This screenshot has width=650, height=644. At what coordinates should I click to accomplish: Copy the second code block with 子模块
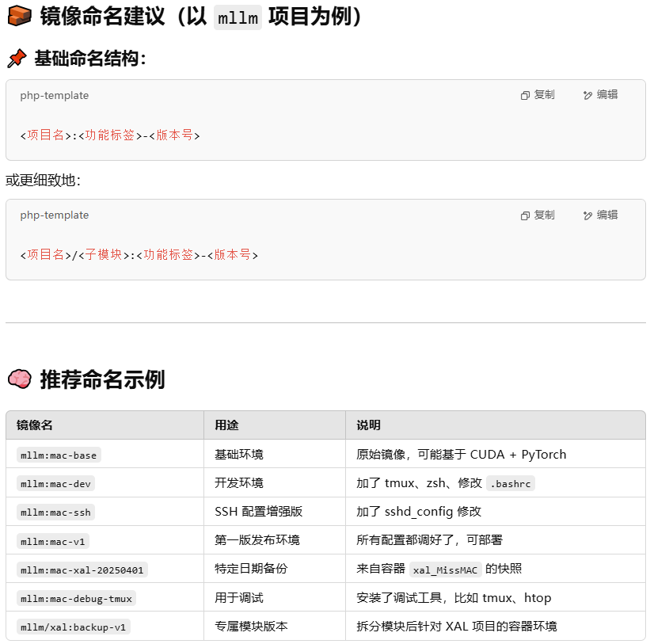pyautogui.click(x=538, y=215)
